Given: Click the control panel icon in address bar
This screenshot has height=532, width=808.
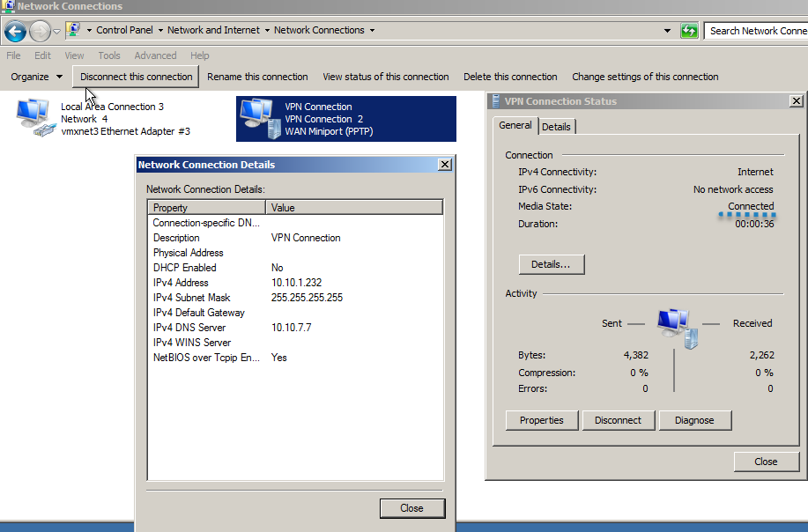Looking at the screenshot, I should (x=74, y=30).
